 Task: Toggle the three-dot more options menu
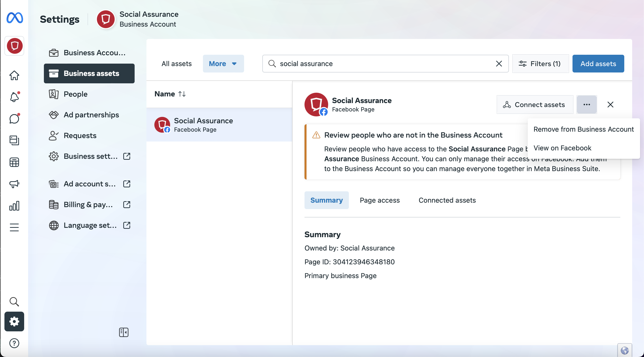[587, 105]
